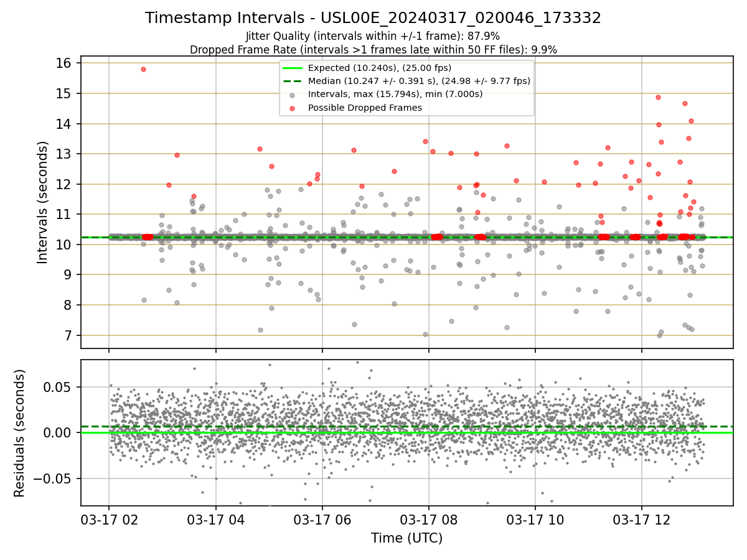The width and height of the screenshot is (747, 560).
Task: Select the 'Jitter Quality' 87.9% subtitle line
Action: point(373,36)
